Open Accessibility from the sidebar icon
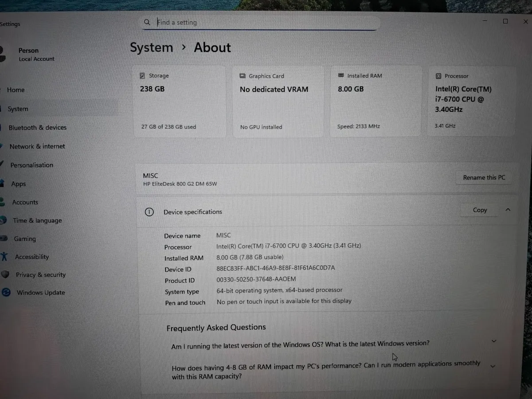This screenshot has height=399, width=532. (4, 256)
